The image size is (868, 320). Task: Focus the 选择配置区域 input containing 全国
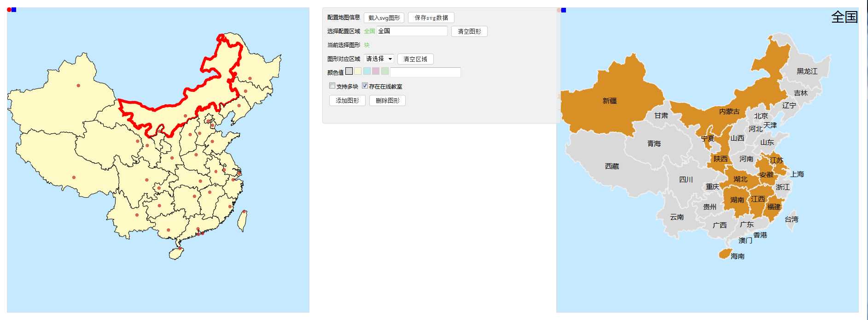click(x=412, y=31)
